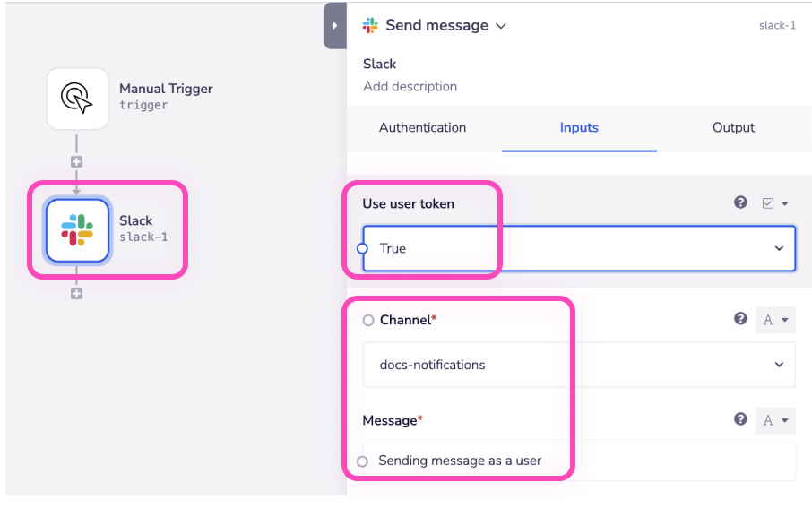Click help icon for Use user token
Viewport: 812px width, 508px height.
tap(740, 203)
